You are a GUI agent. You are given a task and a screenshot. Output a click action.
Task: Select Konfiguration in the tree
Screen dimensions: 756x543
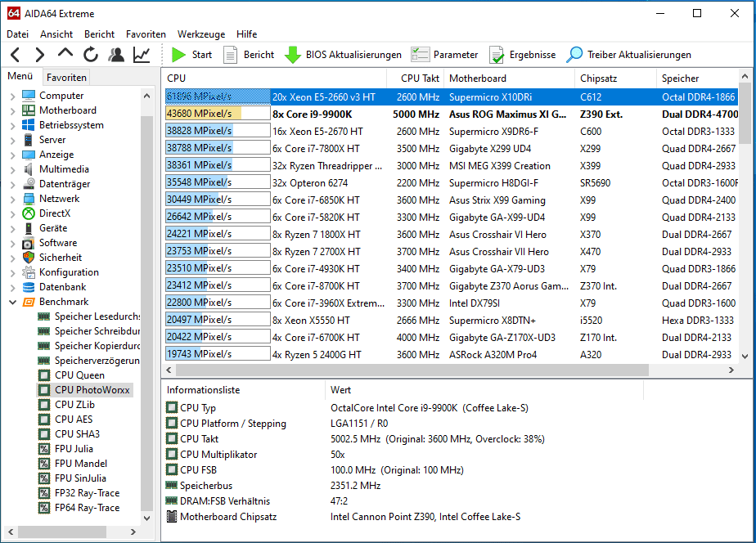click(x=69, y=272)
